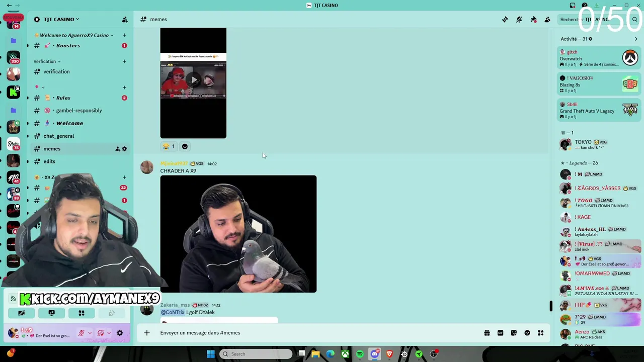The image size is (644, 362).
Task: Open the User Settings gear icon
Action: point(120,333)
